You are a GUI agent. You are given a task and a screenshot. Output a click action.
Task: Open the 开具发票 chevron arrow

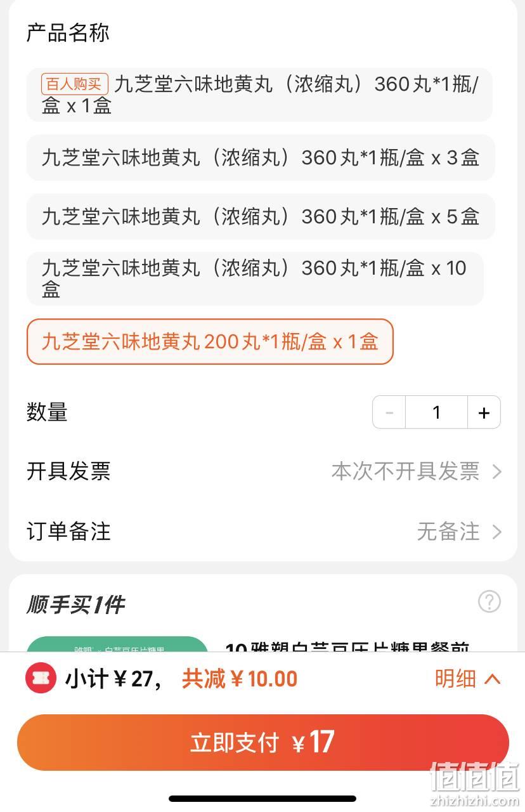click(x=497, y=471)
